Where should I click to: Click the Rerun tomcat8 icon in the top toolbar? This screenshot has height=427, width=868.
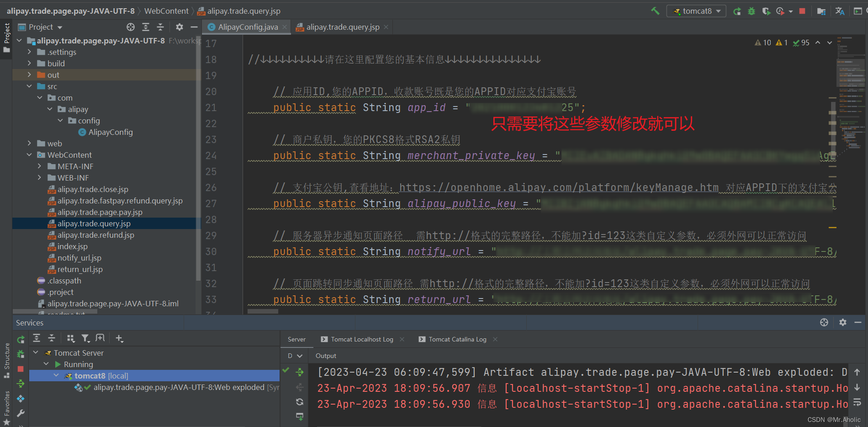(x=737, y=11)
